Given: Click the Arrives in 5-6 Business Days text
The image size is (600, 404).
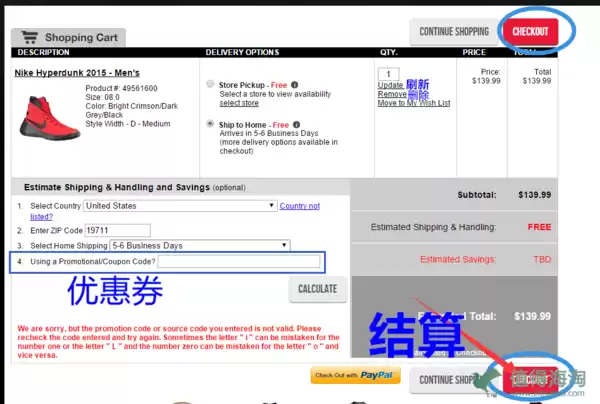Looking at the screenshot, I should pyautogui.click(x=269, y=133).
